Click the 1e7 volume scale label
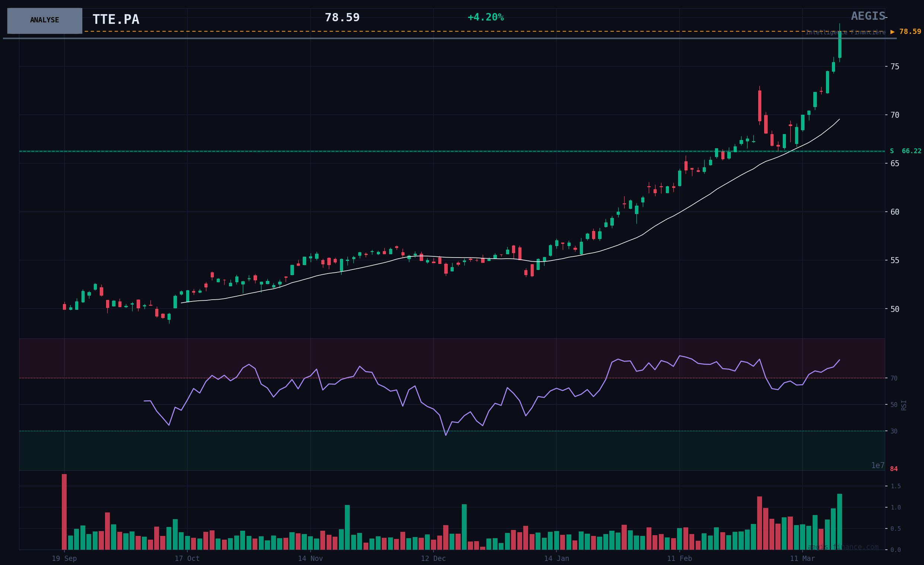 pyautogui.click(x=877, y=465)
